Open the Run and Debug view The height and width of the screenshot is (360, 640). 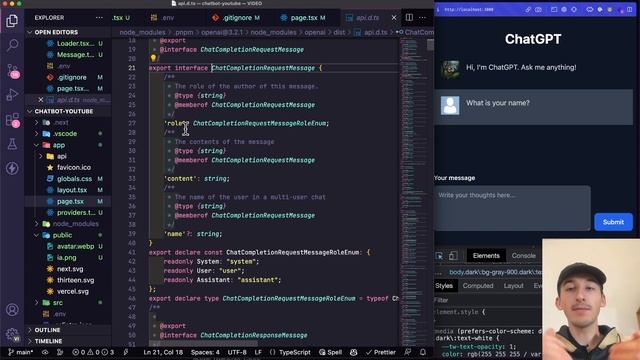(x=12, y=95)
